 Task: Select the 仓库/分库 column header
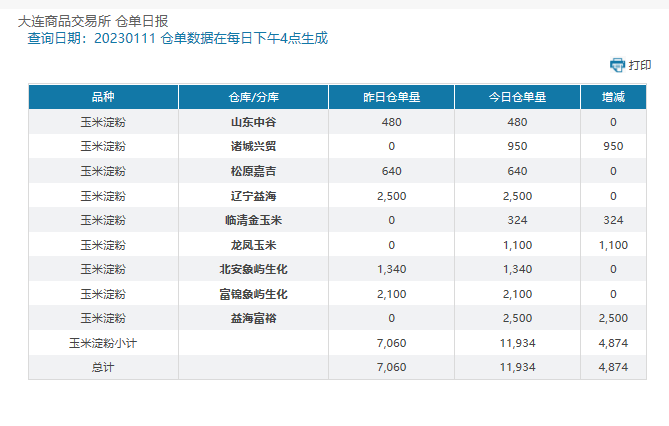point(253,97)
